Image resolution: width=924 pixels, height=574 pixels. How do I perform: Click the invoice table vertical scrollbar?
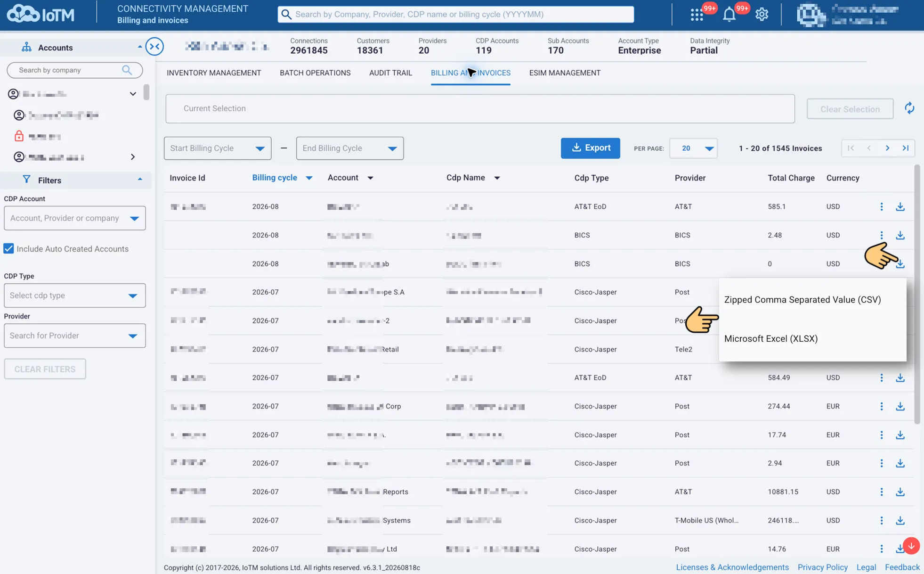pyautogui.click(x=916, y=295)
